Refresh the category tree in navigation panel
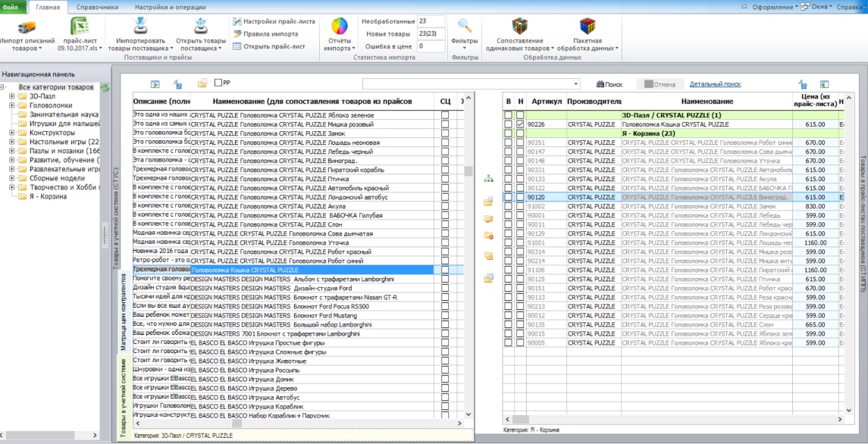868x444 pixels. tap(105, 87)
